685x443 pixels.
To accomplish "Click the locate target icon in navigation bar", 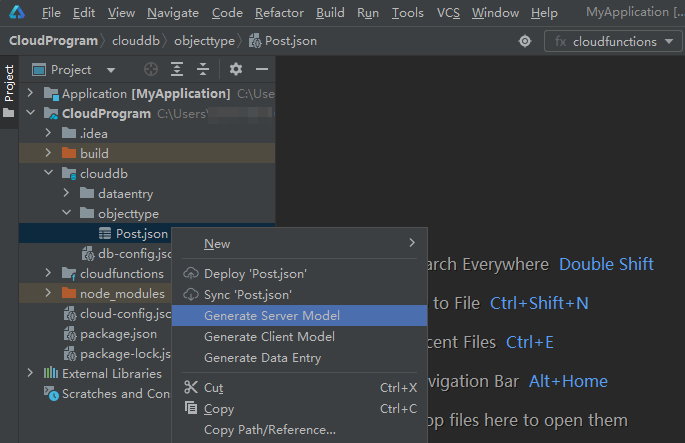I will coord(525,41).
